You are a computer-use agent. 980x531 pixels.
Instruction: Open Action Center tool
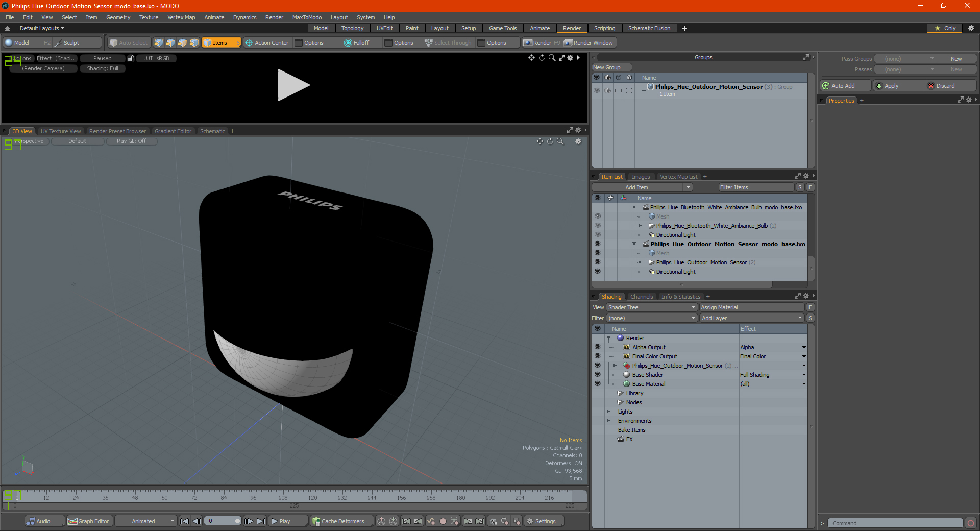[266, 43]
